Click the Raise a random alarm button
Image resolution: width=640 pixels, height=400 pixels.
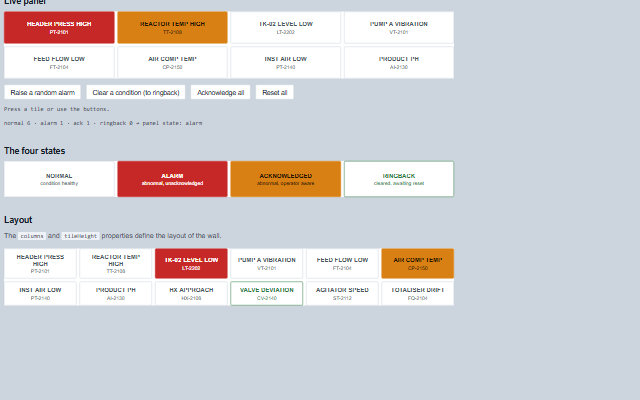[42, 92]
